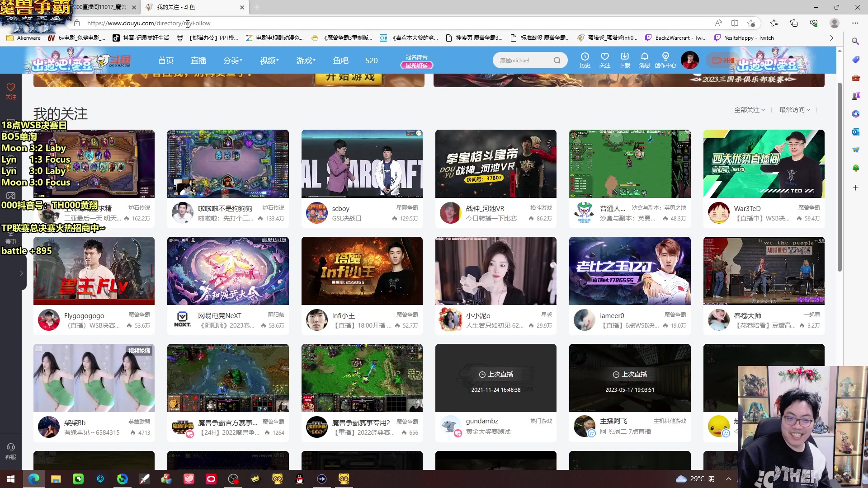Viewport: 868px width, 488px height.
Task: Click the page vertical scrollbar
Action: pyautogui.click(x=840, y=176)
